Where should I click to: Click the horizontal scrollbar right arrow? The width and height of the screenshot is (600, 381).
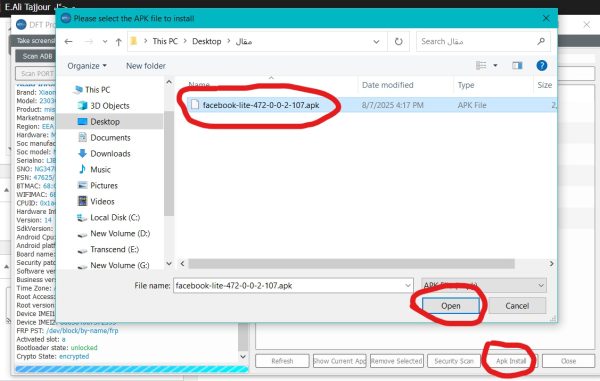pos(551,264)
